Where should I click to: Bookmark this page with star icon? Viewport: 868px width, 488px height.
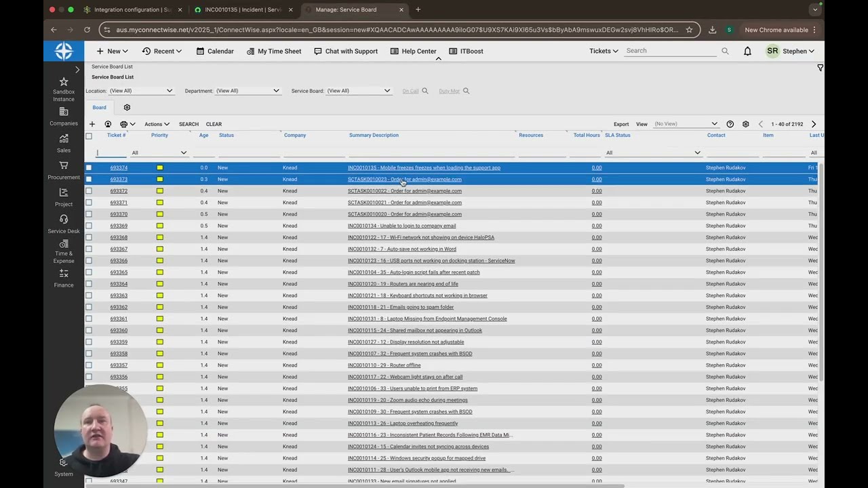click(689, 30)
